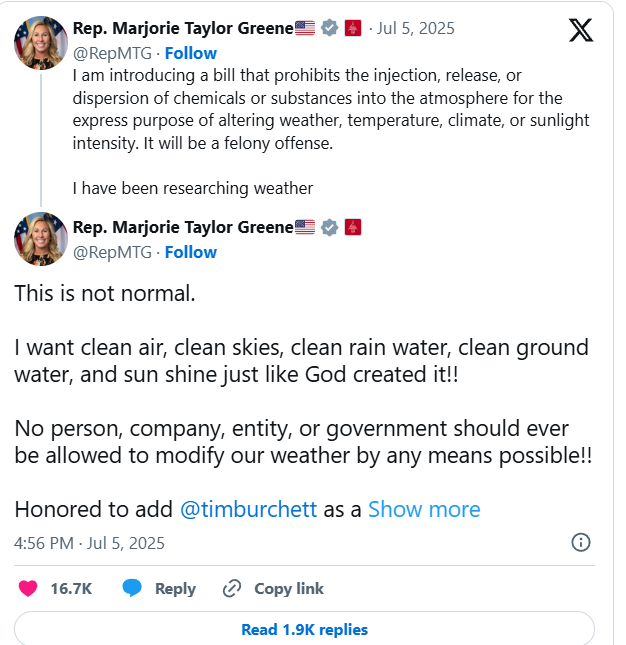Follow @RepMTG in the top tweet
626x645 pixels.
pos(190,53)
